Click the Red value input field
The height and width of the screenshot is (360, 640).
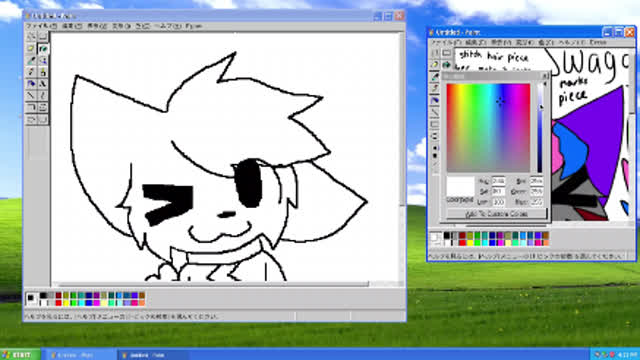[537, 181]
